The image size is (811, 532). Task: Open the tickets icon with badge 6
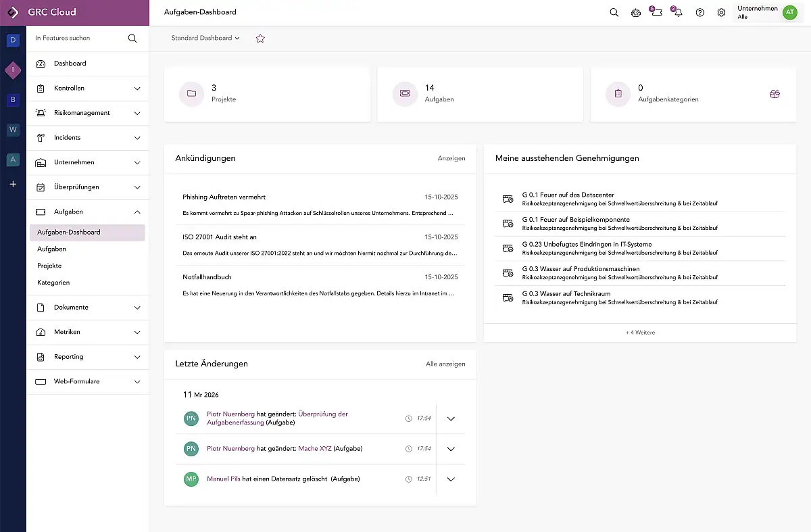click(656, 12)
